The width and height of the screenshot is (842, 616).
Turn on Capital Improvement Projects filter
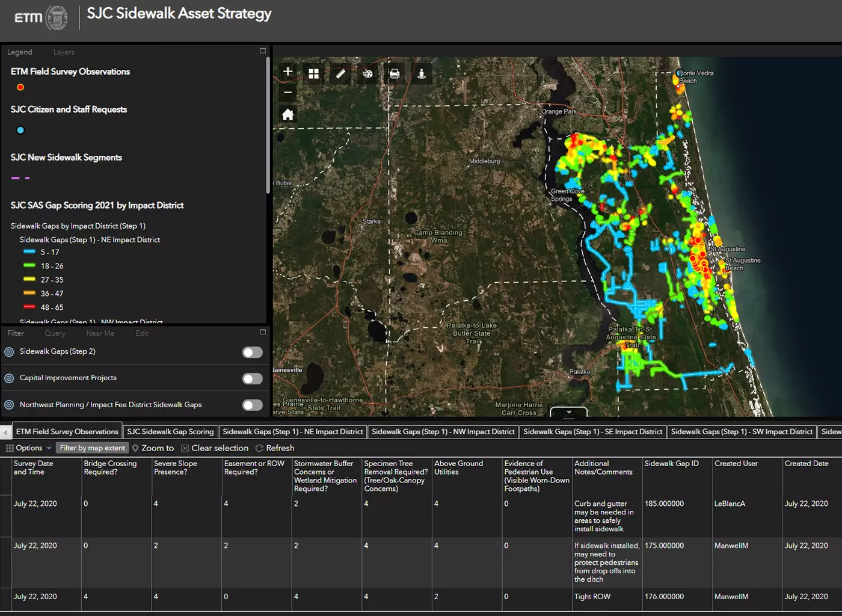click(253, 378)
